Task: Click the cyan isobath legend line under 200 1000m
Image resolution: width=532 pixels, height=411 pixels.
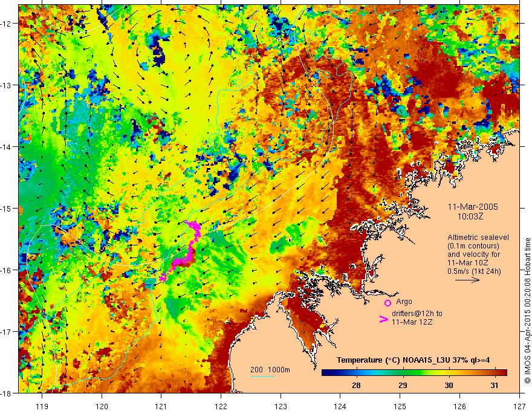Action: [262, 376]
